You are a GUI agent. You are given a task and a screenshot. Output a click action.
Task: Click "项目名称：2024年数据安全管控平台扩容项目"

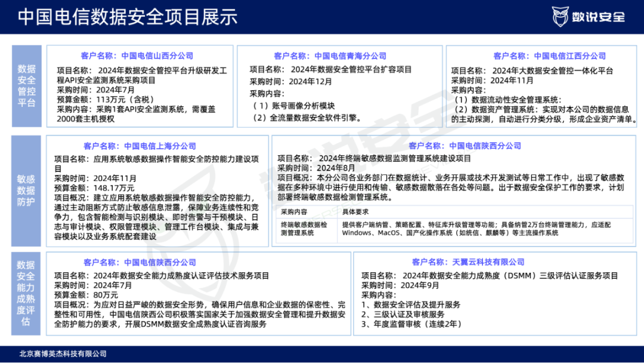330,69
